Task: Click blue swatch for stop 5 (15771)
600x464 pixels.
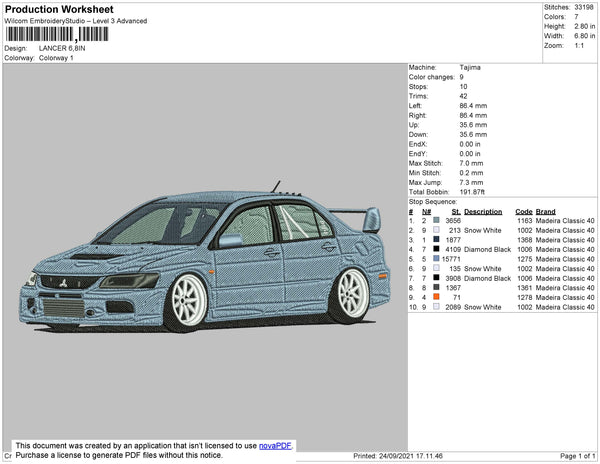Action: (436, 259)
